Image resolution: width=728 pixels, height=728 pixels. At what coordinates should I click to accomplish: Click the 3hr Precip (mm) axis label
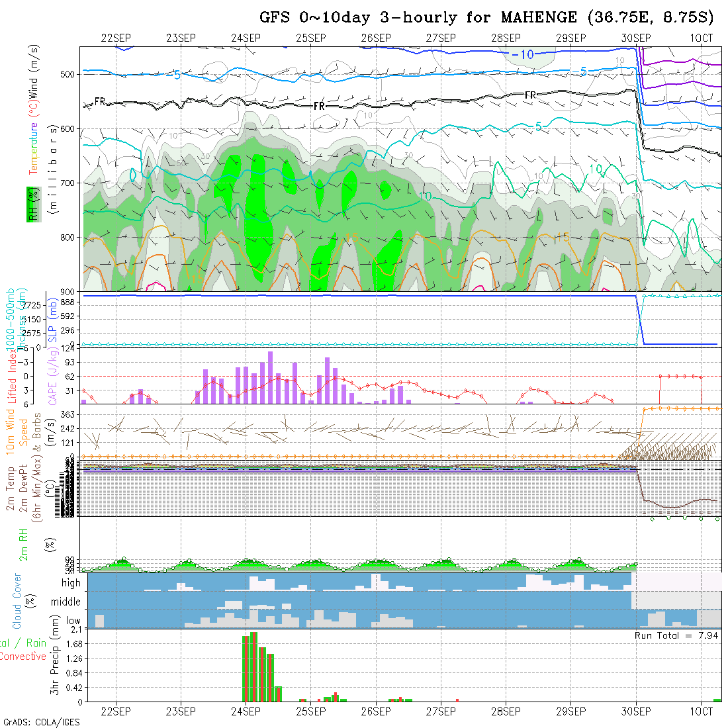pos(56,664)
